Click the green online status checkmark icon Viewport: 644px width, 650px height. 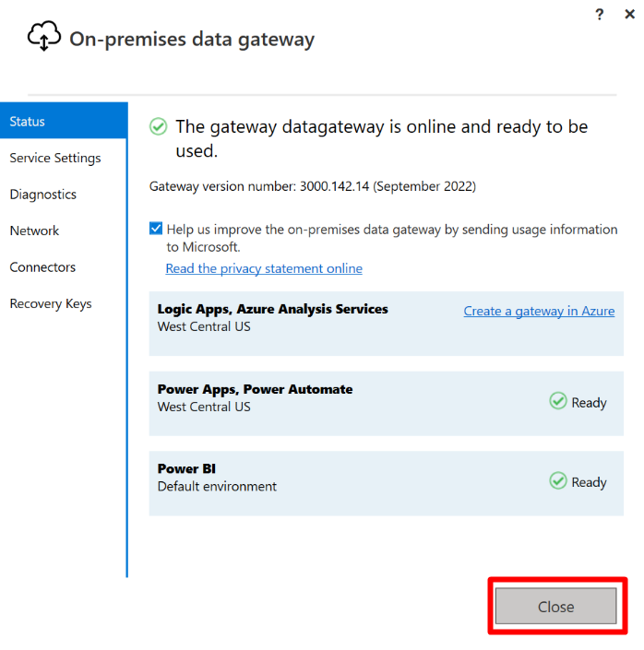pos(158,126)
